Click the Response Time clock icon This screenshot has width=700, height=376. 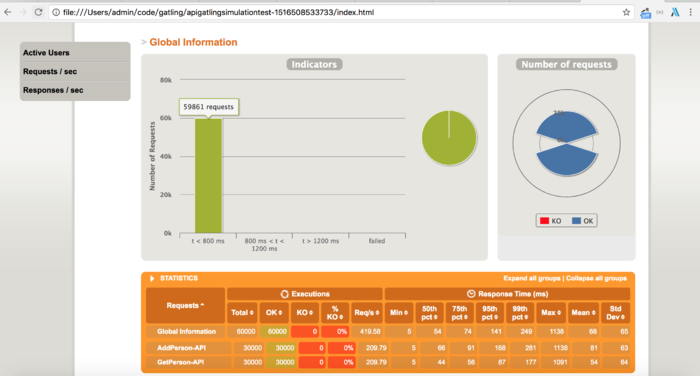click(471, 294)
